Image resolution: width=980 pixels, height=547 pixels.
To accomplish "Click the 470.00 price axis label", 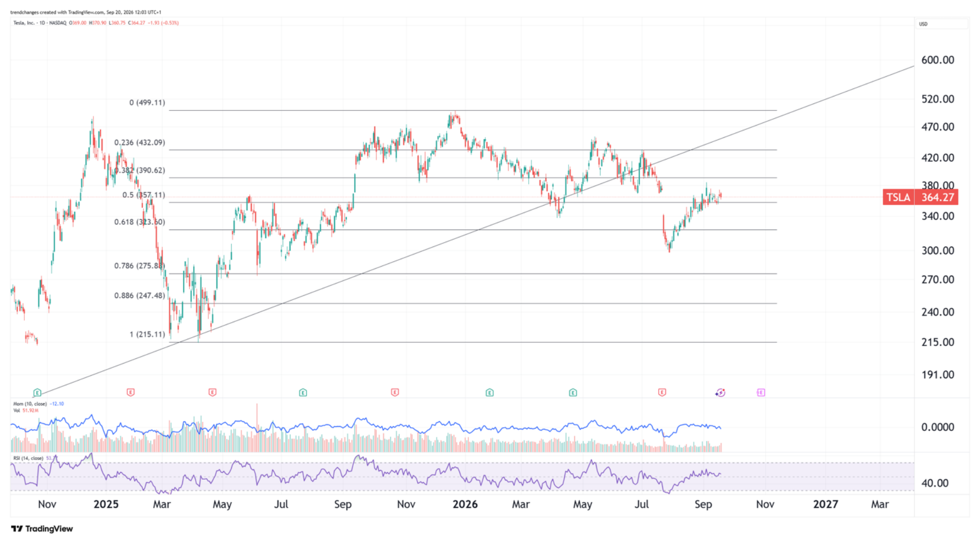I will [938, 127].
